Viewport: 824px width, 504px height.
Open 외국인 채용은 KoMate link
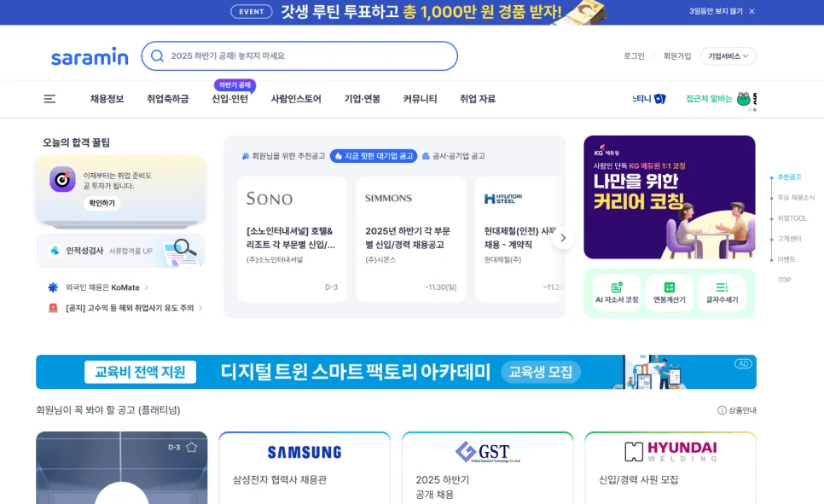point(102,287)
